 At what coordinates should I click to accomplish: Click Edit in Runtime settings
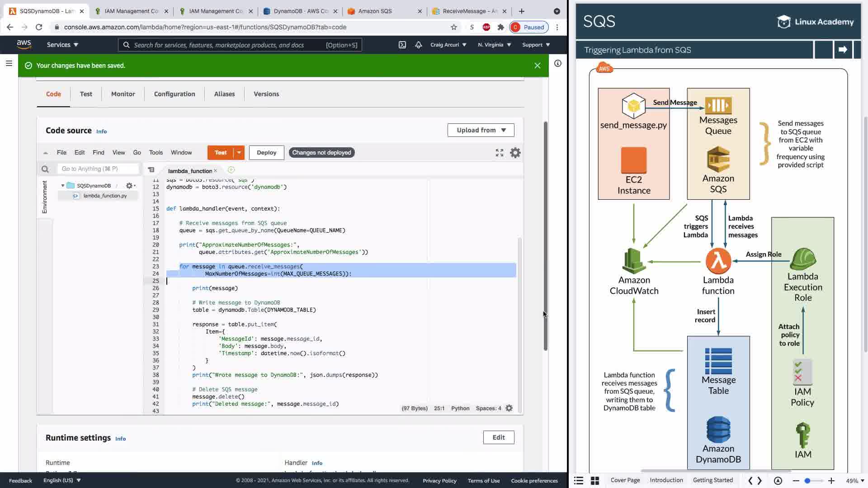click(x=498, y=437)
